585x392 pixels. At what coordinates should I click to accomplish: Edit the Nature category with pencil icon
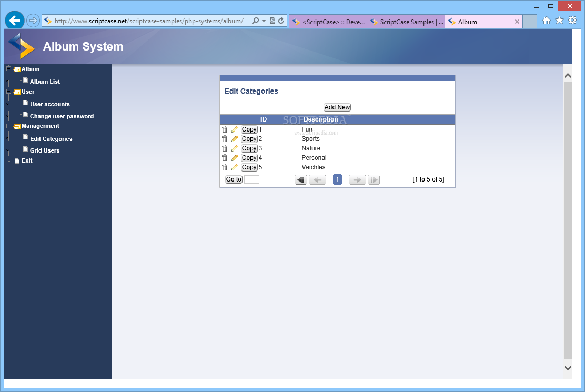point(234,148)
